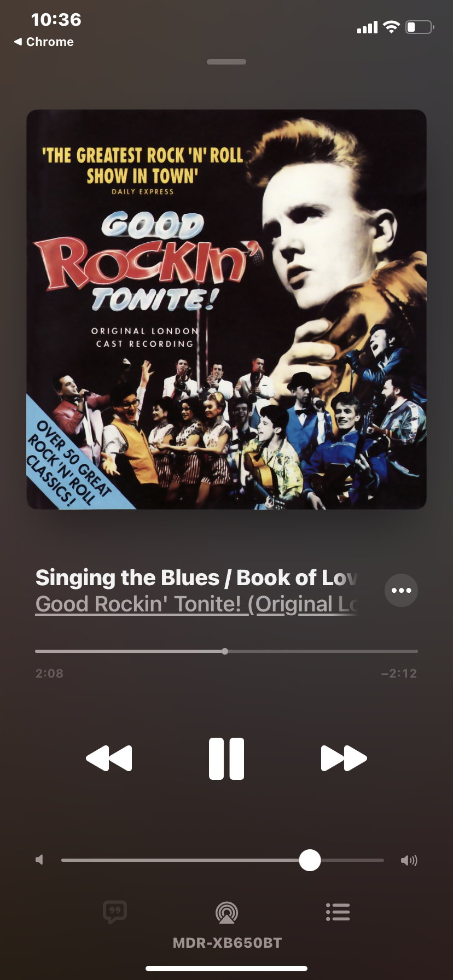Screen dimensions: 453x980
Task: Open the Up Next queue list
Action: (338, 912)
